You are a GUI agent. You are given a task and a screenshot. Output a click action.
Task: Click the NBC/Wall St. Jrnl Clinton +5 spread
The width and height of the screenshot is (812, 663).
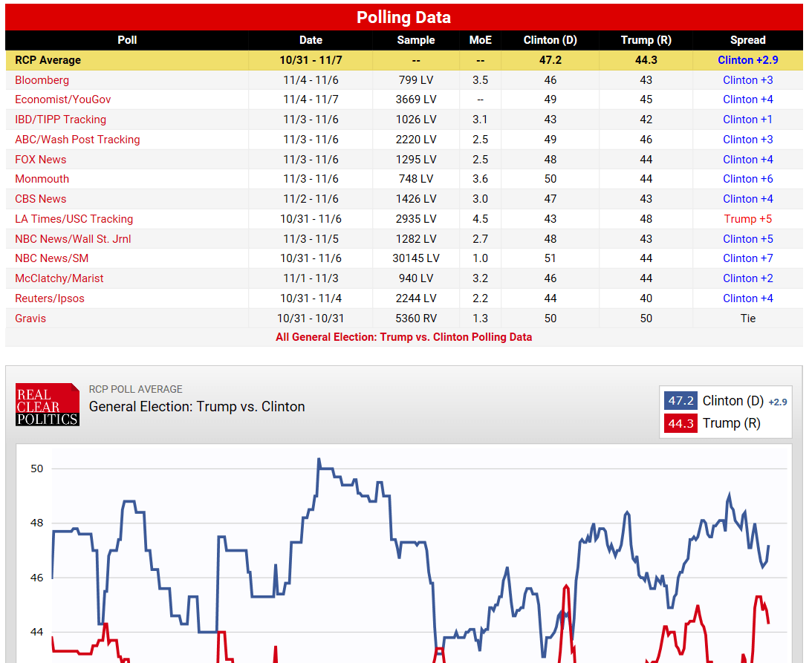click(x=748, y=239)
